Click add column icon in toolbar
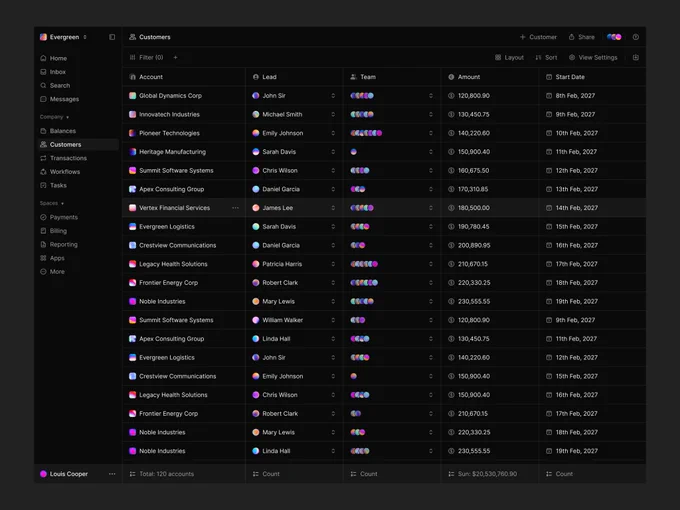Viewport: 680px width, 510px height. coord(636,57)
